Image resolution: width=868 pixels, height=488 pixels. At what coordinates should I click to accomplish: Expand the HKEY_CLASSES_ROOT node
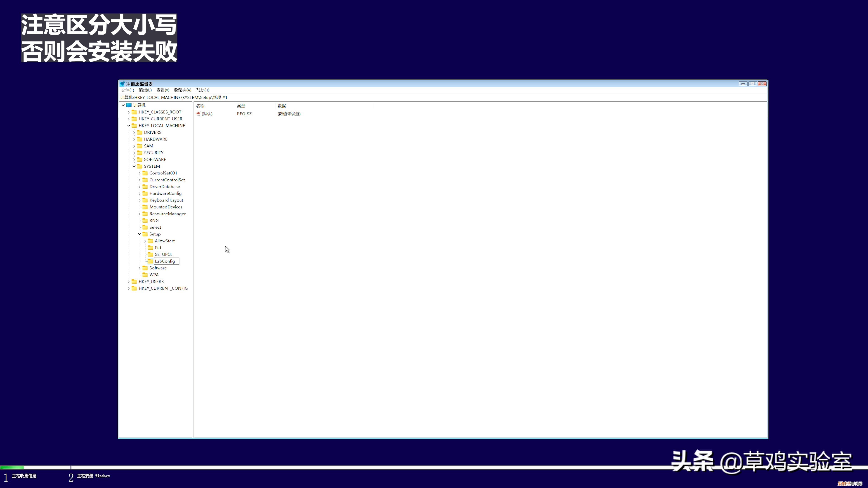[129, 112]
